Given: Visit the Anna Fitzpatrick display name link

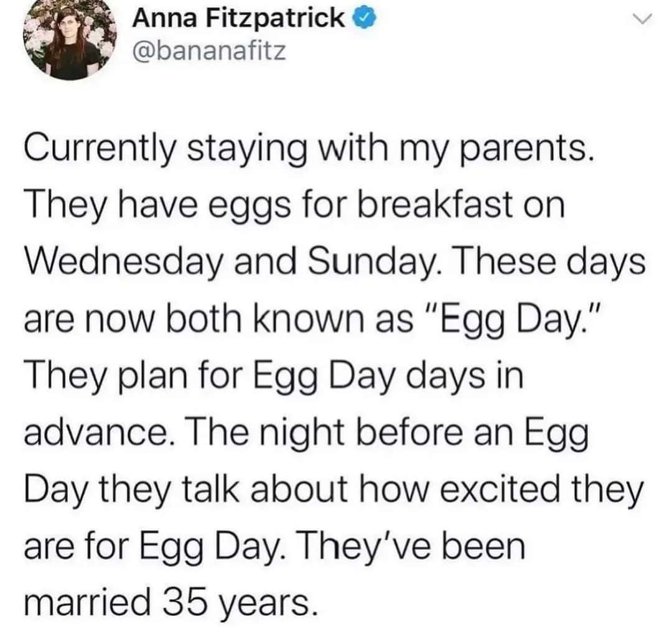Looking at the screenshot, I should coord(238,18).
